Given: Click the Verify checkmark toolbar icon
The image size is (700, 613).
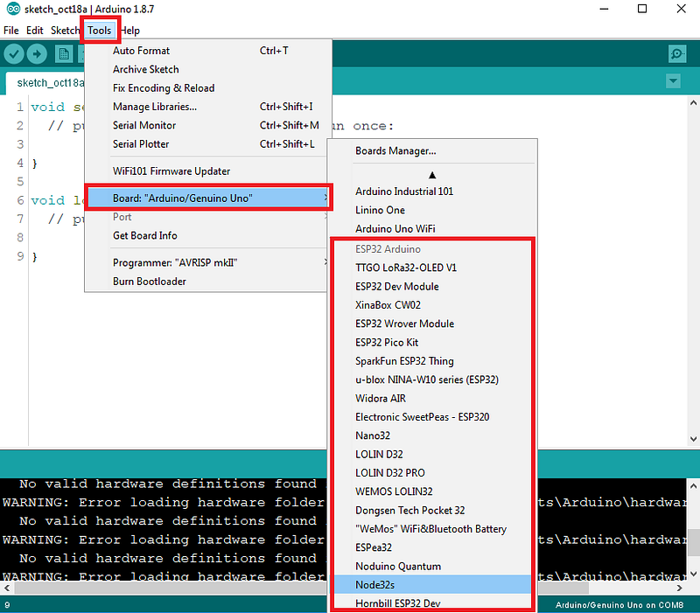Looking at the screenshot, I should point(14,54).
